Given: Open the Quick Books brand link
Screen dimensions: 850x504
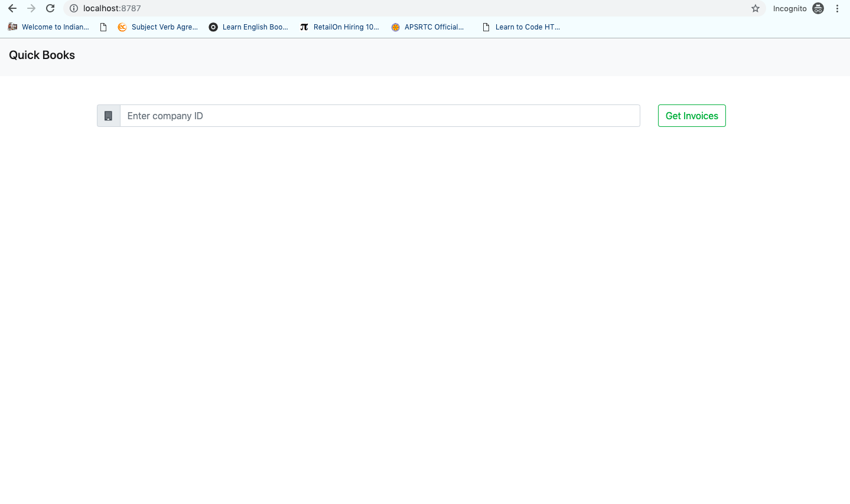Looking at the screenshot, I should coord(42,55).
